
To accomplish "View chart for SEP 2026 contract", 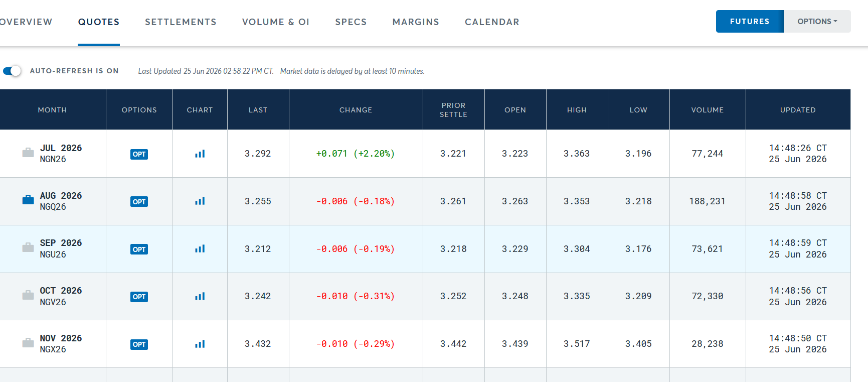I will (200, 249).
